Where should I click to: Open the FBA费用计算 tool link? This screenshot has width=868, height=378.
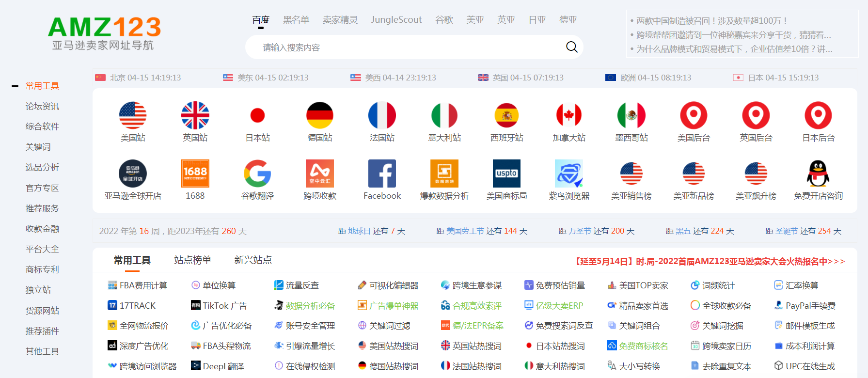(x=138, y=285)
